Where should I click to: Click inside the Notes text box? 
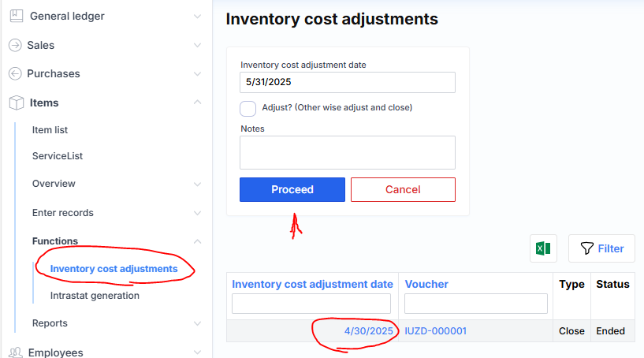(347, 152)
